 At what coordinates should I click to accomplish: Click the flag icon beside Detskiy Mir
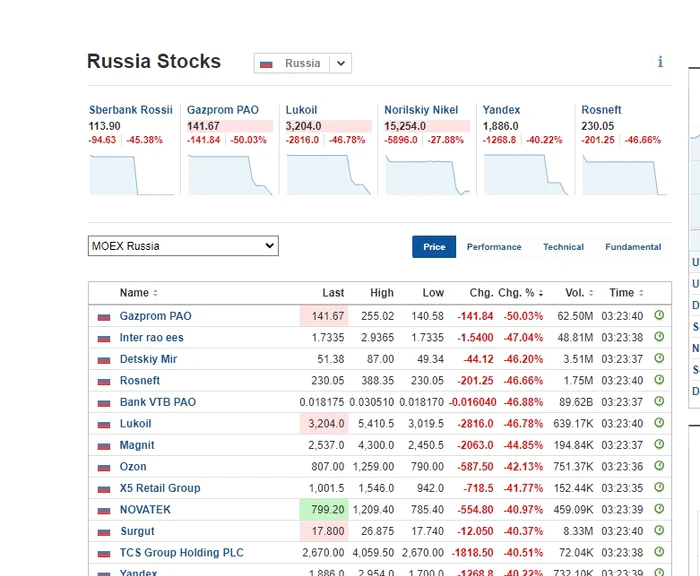[103, 360]
